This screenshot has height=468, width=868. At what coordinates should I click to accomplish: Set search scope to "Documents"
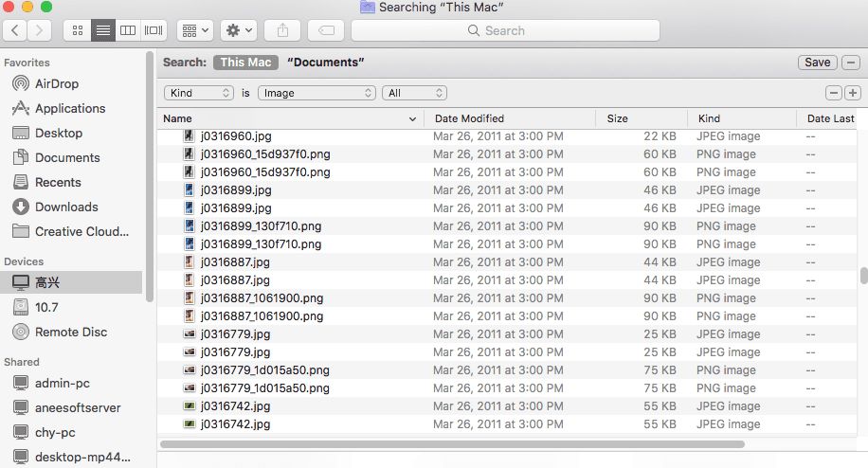(326, 63)
